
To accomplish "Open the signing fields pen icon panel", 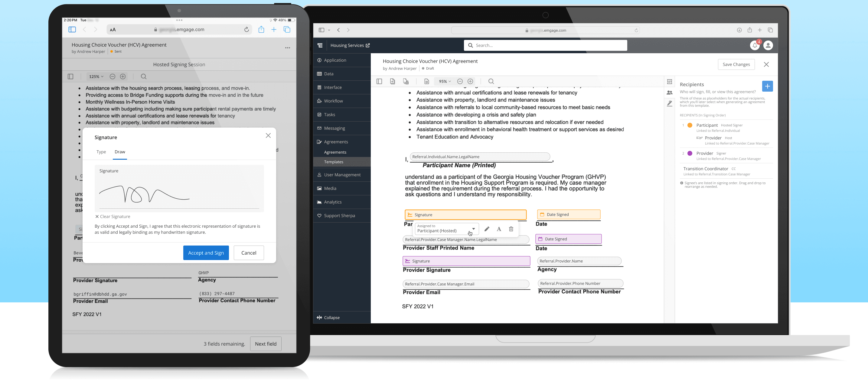I will click(670, 104).
